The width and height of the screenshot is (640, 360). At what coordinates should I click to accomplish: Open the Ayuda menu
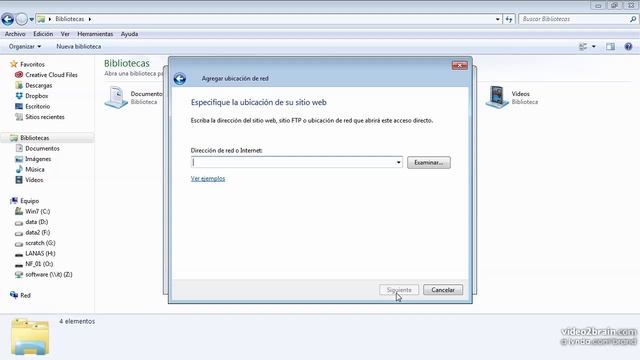[x=129, y=34]
